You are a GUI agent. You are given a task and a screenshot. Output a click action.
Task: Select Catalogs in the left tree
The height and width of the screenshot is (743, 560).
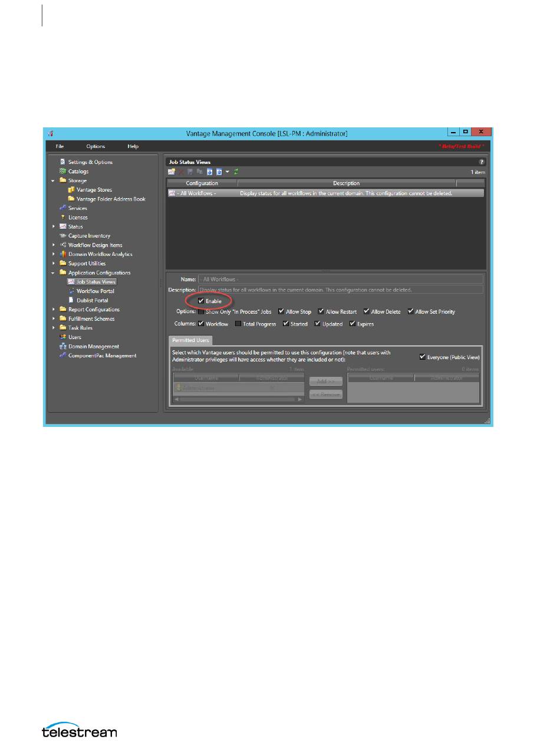[78, 172]
